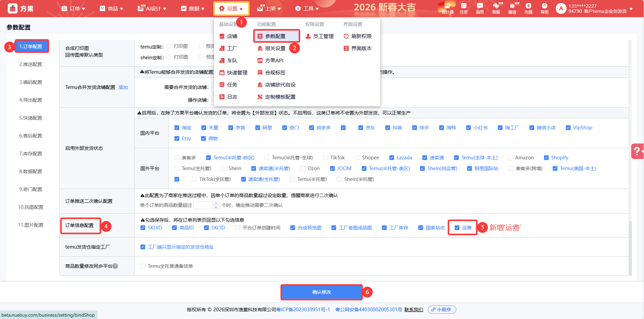This screenshot has width=644, height=319.
Task: Open 报关设置 from the settings menu
Action: pos(271,49)
